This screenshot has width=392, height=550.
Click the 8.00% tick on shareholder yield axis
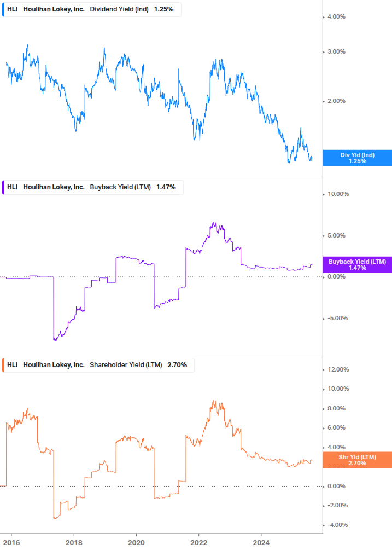pyautogui.click(x=336, y=408)
